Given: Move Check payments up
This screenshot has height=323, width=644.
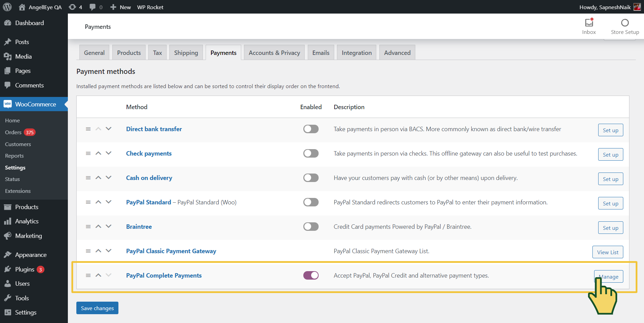Looking at the screenshot, I should tap(98, 153).
